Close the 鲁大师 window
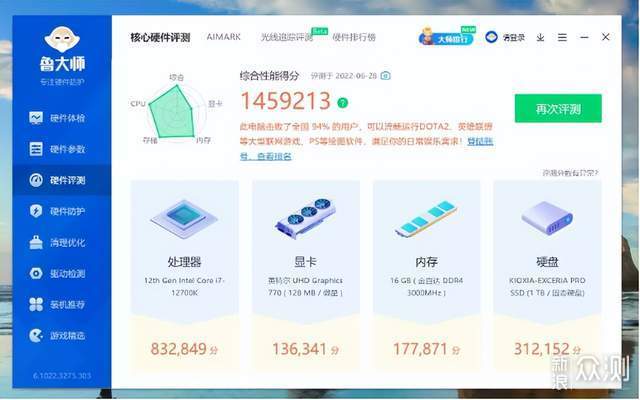640x400 pixels. (x=606, y=37)
